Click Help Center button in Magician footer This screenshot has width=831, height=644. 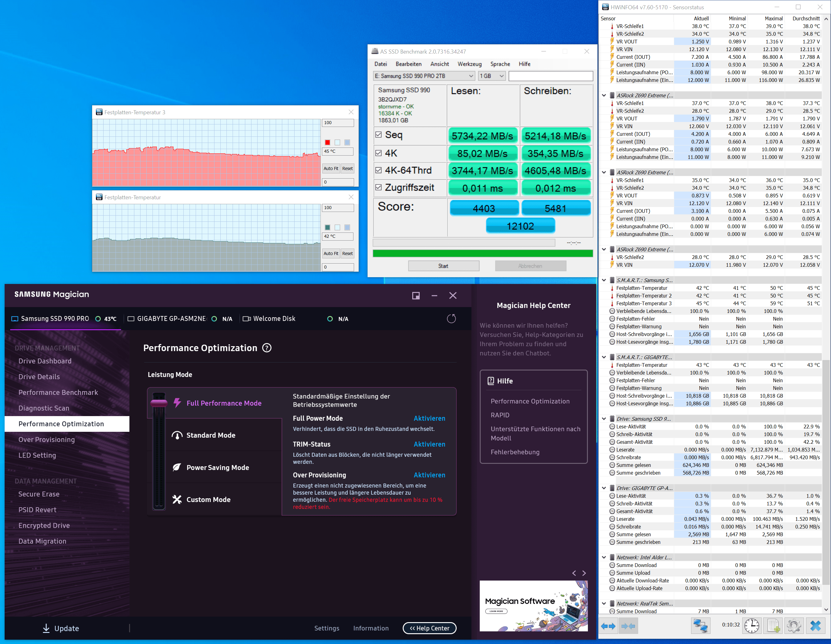click(x=429, y=628)
